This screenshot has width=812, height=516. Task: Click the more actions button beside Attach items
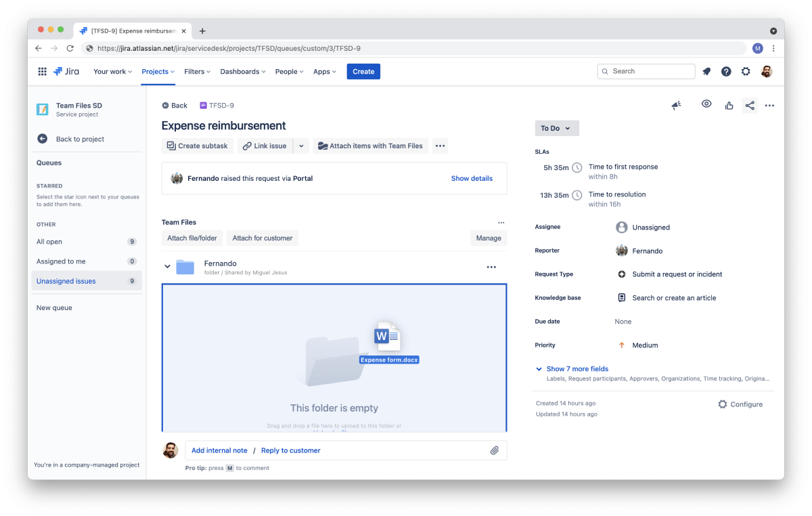(x=441, y=146)
